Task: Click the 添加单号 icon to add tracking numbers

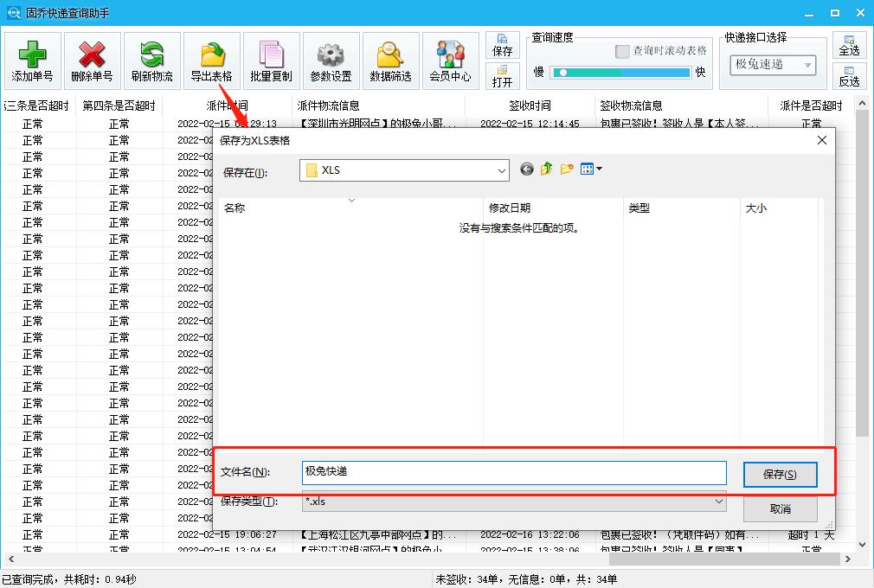Action: point(32,60)
